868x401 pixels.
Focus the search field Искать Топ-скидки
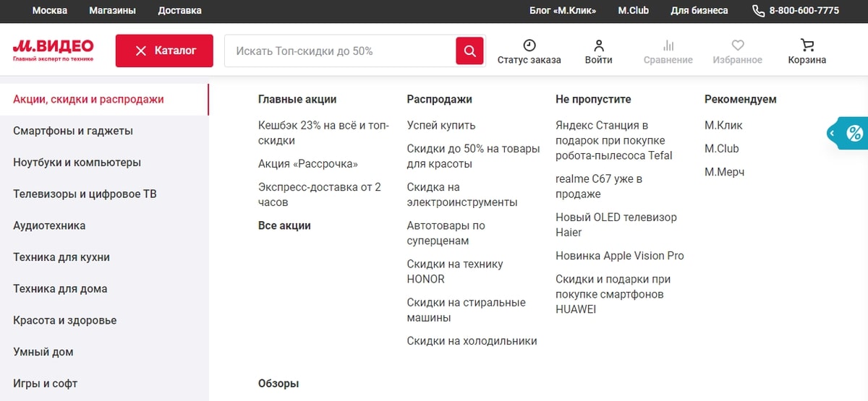pos(340,51)
